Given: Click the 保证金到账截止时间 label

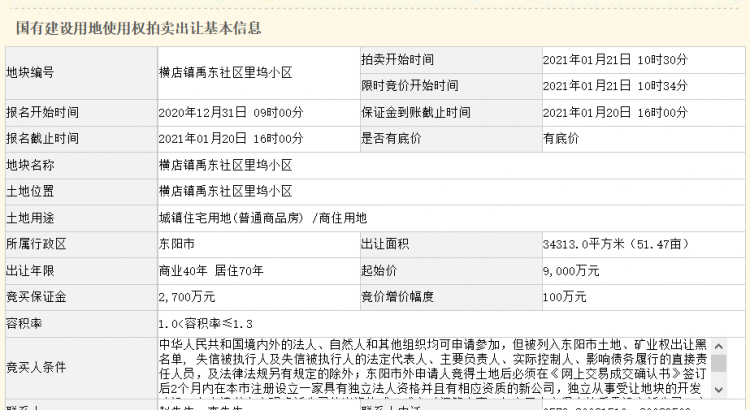Looking at the screenshot, I should 415,112.
